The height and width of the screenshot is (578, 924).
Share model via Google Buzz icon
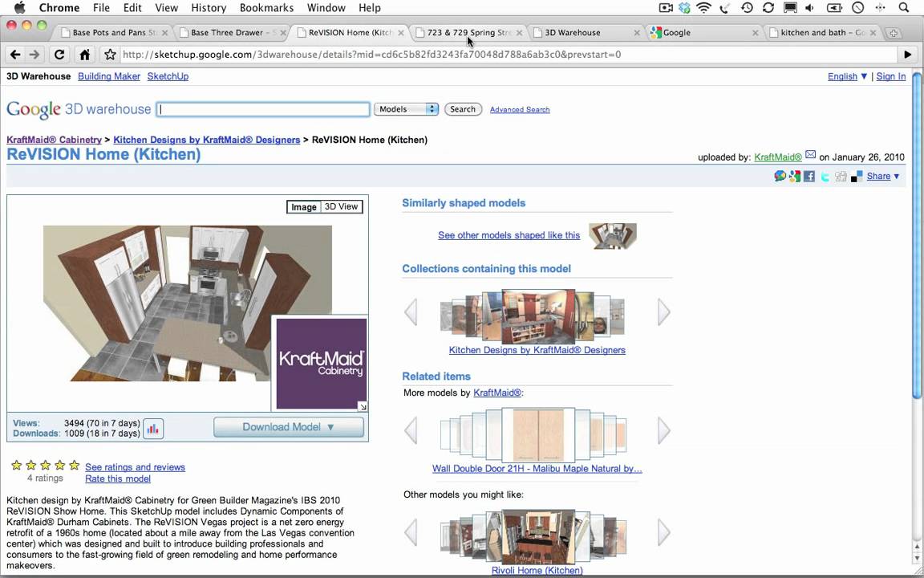[x=780, y=177]
